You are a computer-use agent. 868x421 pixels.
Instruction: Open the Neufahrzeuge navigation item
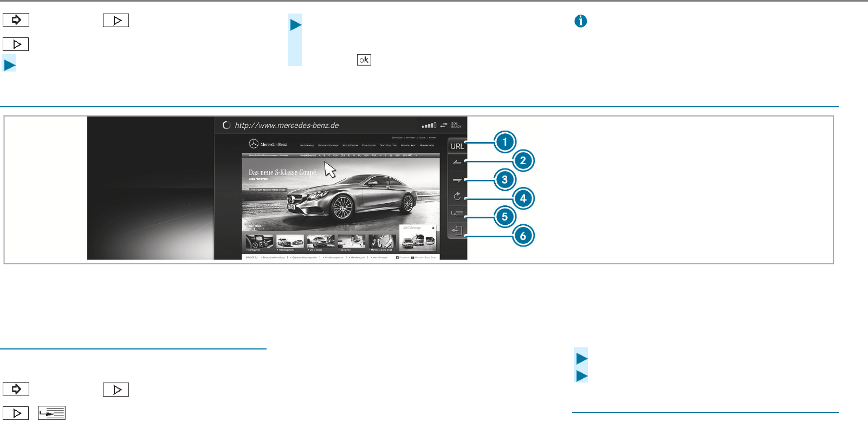307,145
